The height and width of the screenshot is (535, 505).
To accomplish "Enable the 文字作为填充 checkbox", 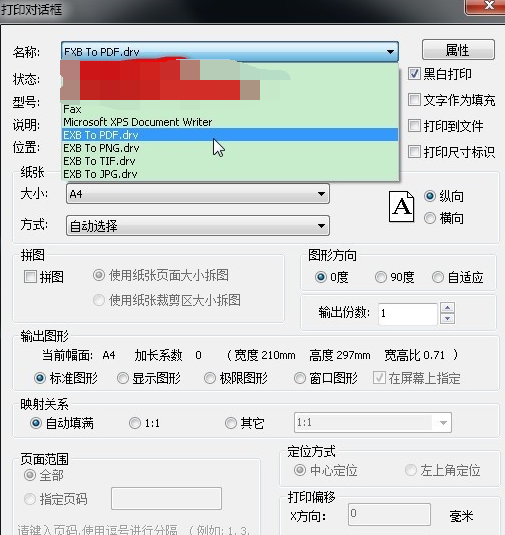I will point(414,100).
